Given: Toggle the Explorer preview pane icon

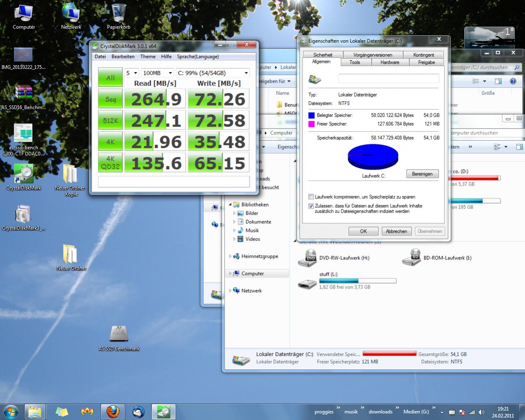Looking at the screenshot, I should (498, 81).
